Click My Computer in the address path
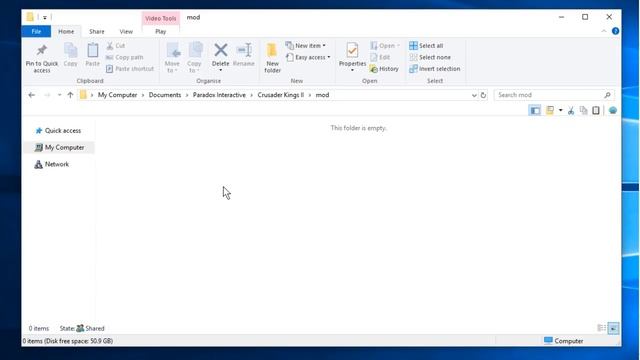The image size is (640, 360). (x=118, y=95)
